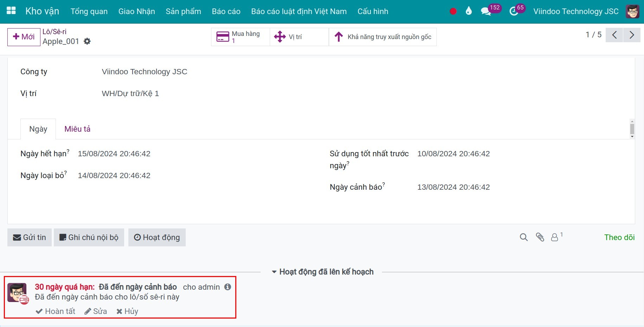This screenshot has width=644, height=327.
Task: Mark activity done with Hoàn tất
Action: coord(56,311)
